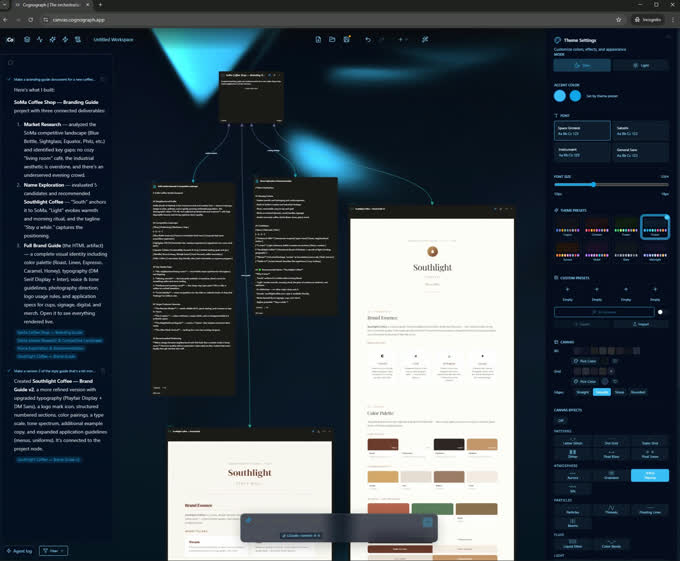Click the Font Size slider handle
The width and height of the screenshot is (680, 561).
[x=594, y=185]
